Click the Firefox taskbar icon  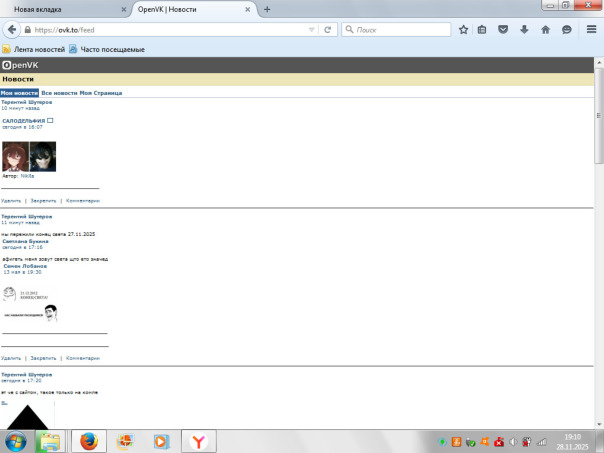click(x=89, y=441)
